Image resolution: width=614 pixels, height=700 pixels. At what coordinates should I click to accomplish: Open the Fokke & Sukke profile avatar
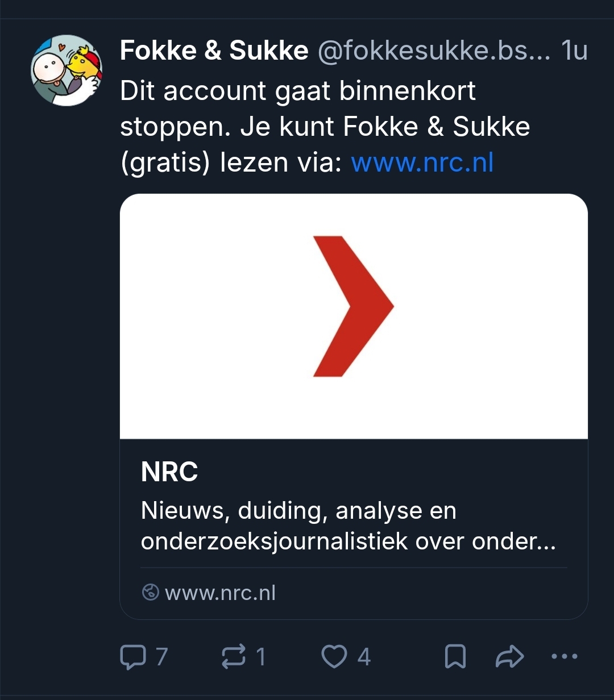click(67, 70)
